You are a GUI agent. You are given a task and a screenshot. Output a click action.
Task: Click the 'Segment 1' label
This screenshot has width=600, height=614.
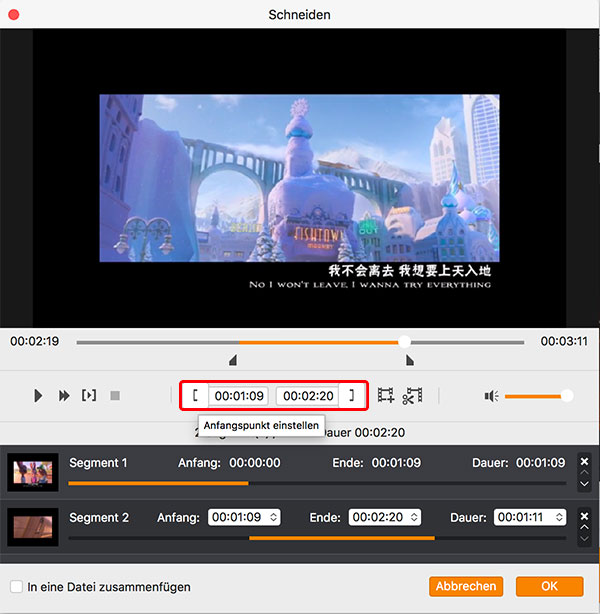(x=98, y=463)
